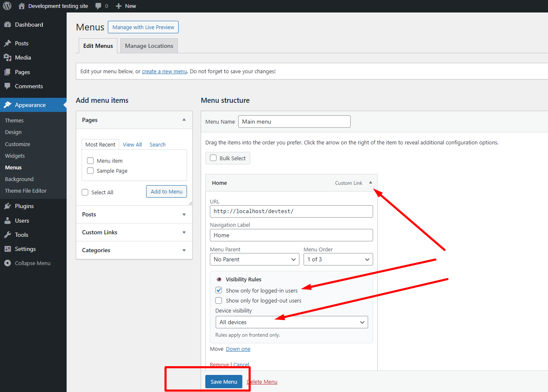
Task: Click the Dashboard gauge icon
Action: pyautogui.click(x=7, y=25)
